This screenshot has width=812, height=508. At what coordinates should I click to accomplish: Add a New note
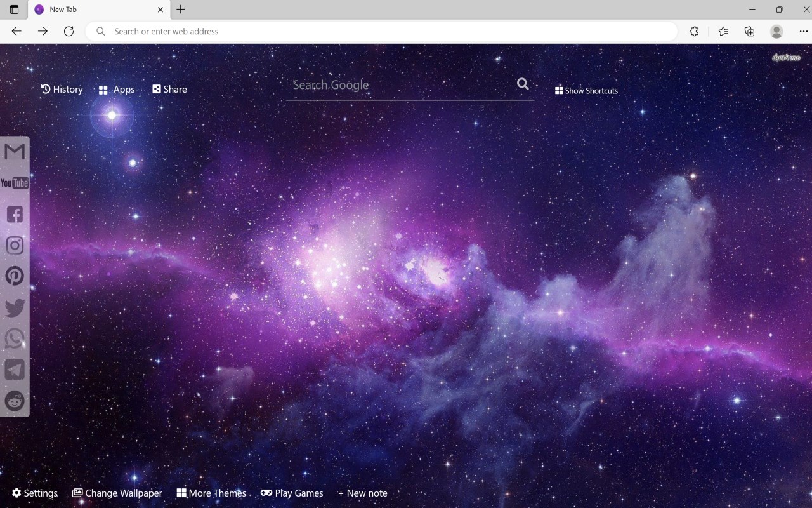tap(362, 493)
